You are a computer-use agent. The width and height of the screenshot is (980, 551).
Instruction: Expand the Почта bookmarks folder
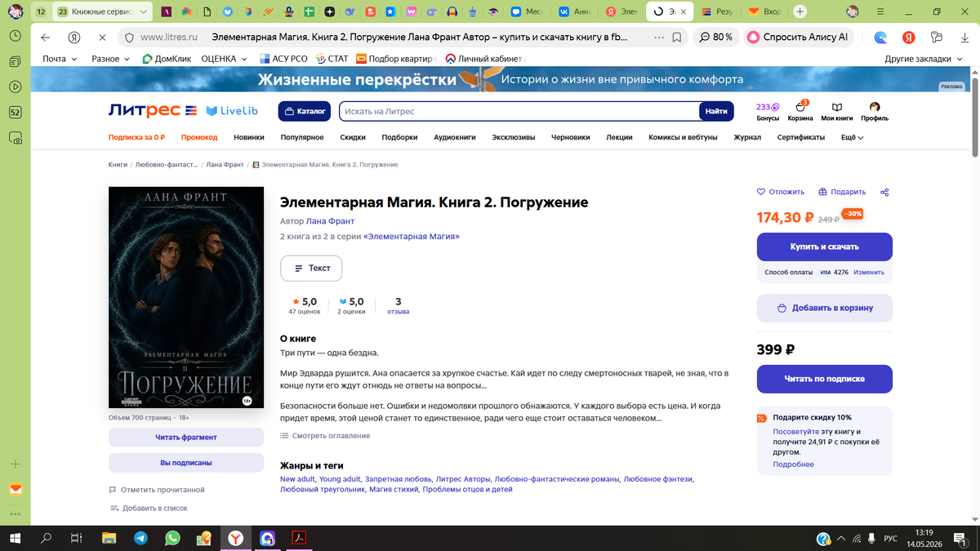[60, 59]
